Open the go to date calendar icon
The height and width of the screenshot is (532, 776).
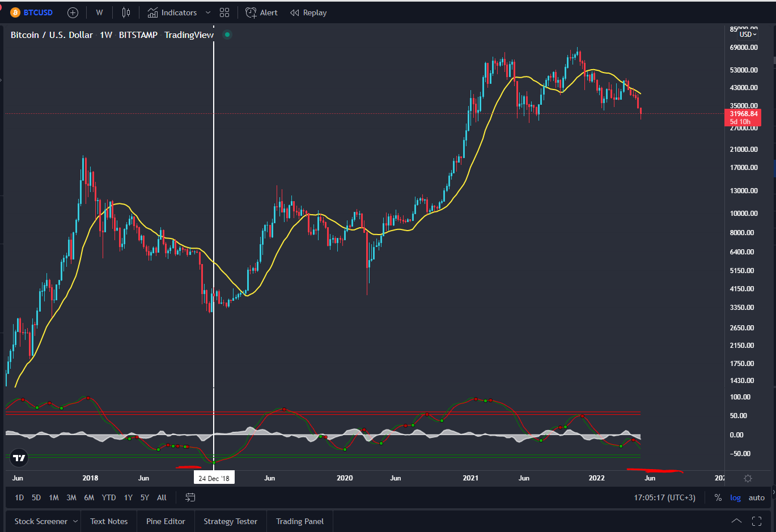click(190, 497)
